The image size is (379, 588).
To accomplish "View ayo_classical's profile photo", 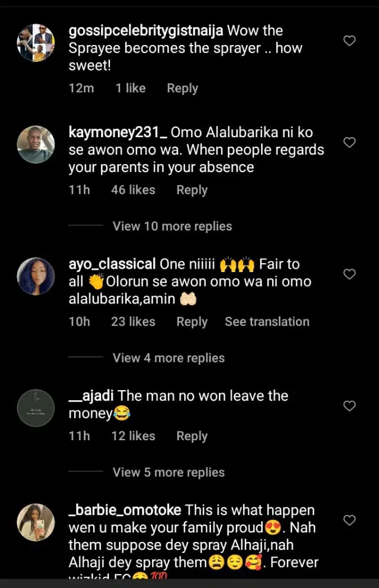I will (36, 277).
